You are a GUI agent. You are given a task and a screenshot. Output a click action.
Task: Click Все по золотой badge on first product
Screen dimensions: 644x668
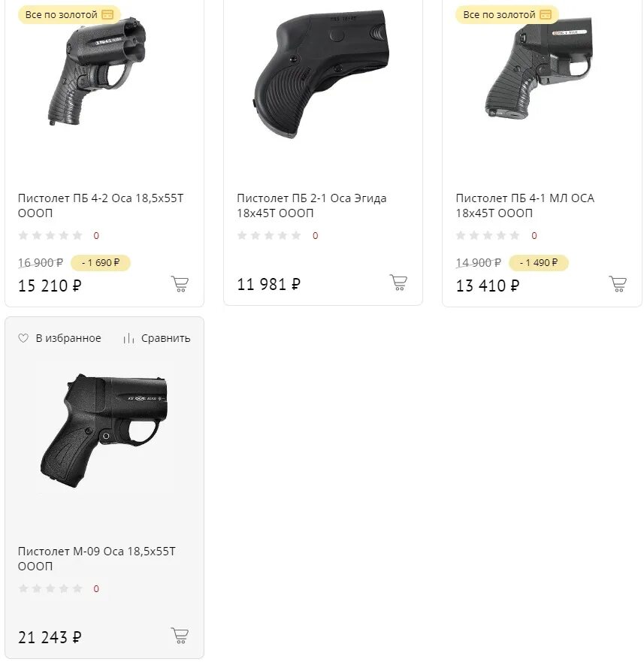tap(69, 14)
